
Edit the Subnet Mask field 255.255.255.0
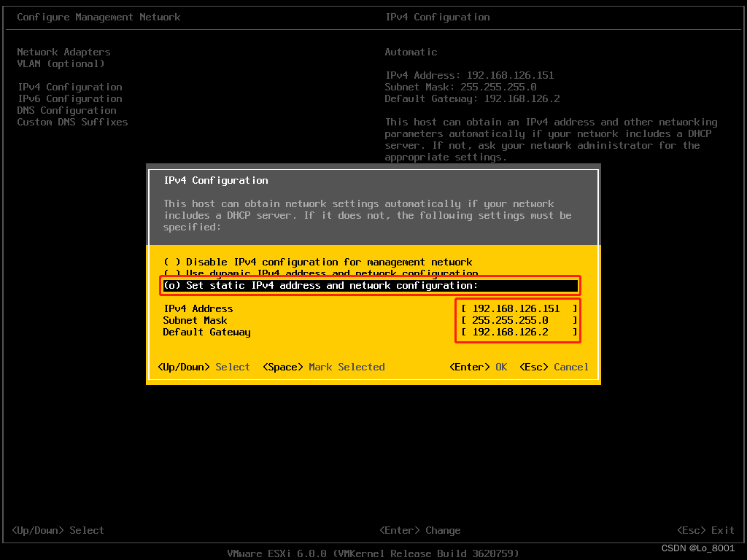(519, 321)
